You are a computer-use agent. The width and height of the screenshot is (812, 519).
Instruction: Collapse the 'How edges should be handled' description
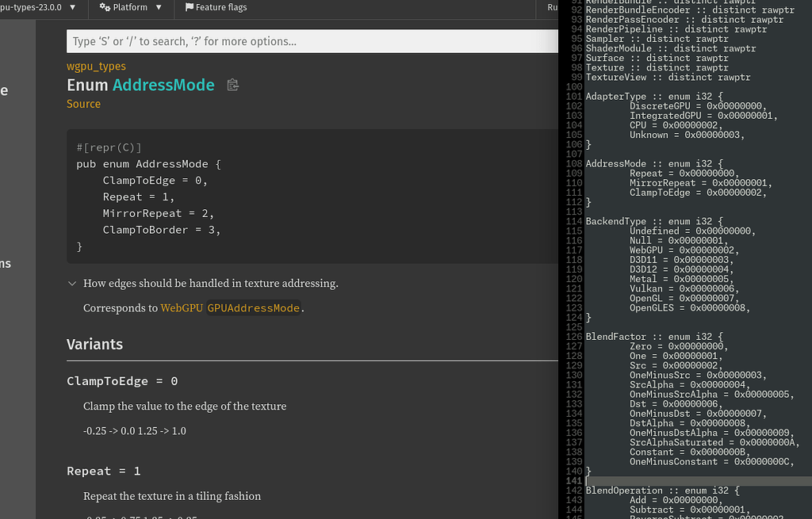click(x=71, y=282)
